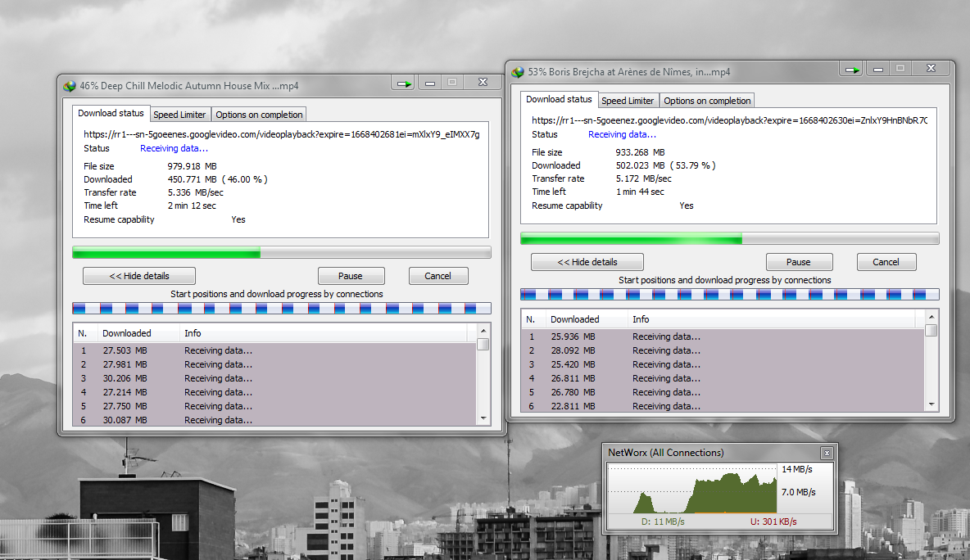This screenshot has height=560, width=970.
Task: Pause the Boris Brejcha download
Action: tap(799, 262)
